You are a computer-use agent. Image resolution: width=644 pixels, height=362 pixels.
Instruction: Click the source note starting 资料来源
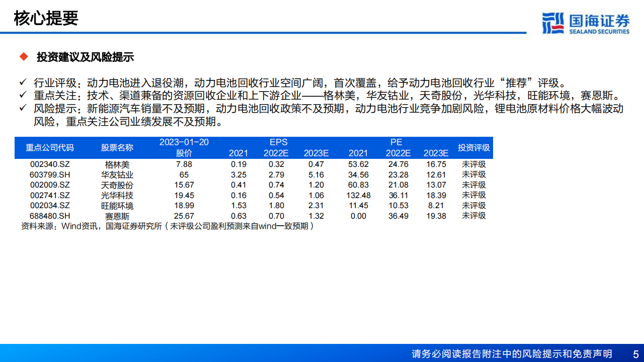pyautogui.click(x=168, y=226)
